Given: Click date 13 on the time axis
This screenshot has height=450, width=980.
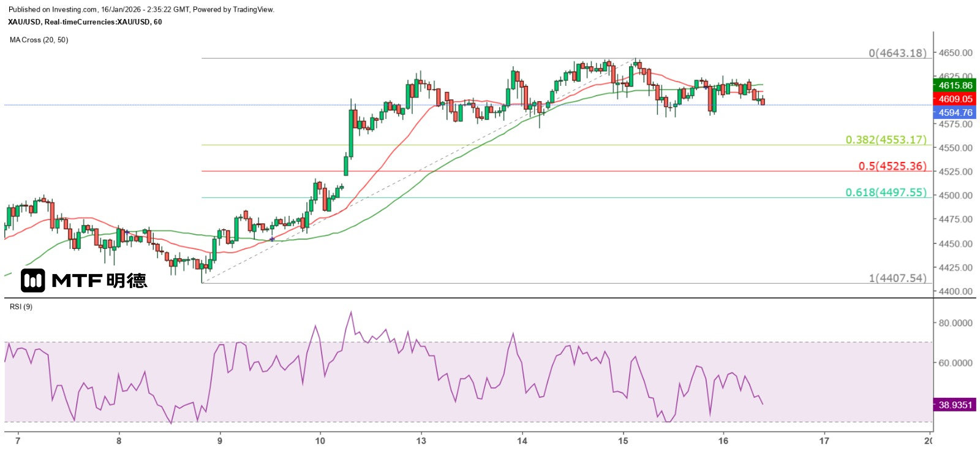Looking at the screenshot, I should coord(421,440).
